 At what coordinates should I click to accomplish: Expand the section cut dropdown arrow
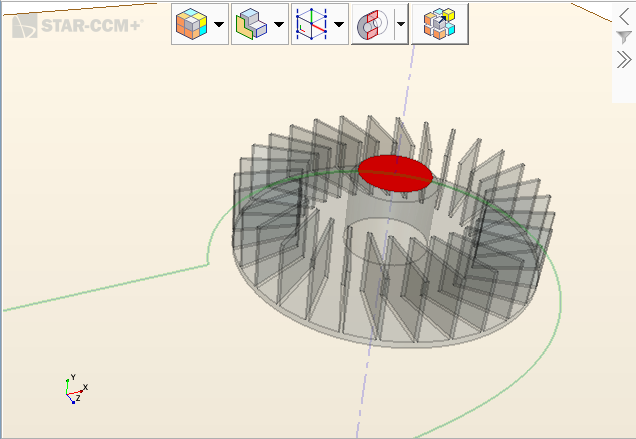point(401,24)
